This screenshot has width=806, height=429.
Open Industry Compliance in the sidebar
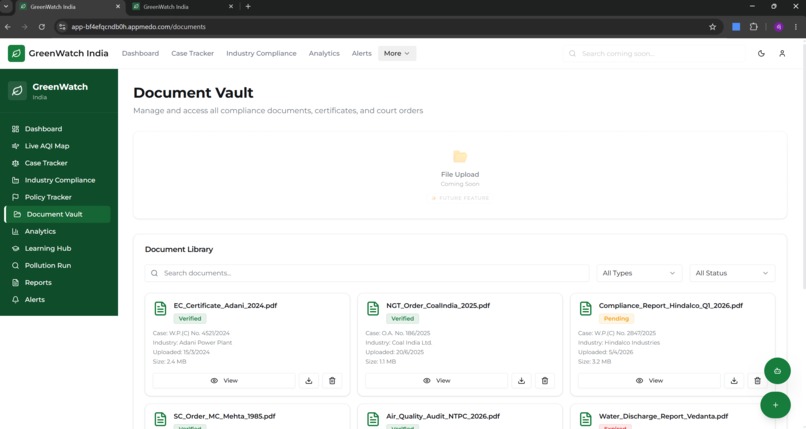pyautogui.click(x=59, y=180)
